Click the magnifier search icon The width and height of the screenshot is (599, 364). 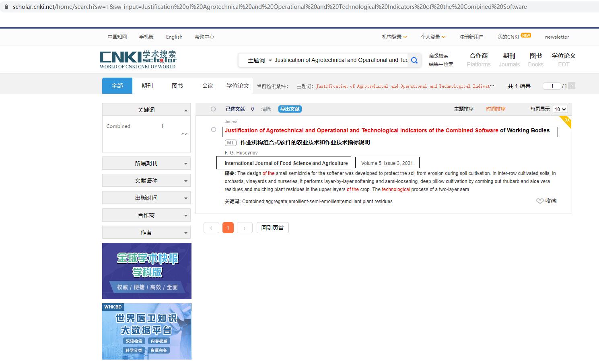414,60
